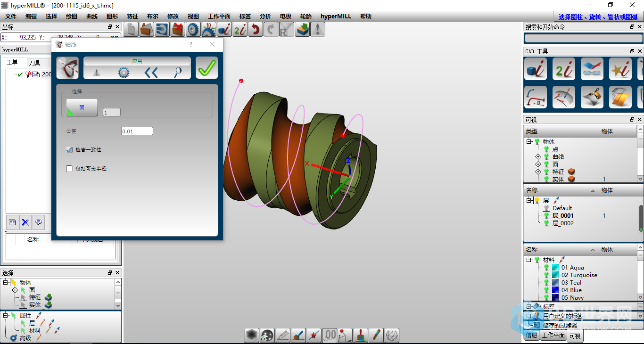Switch to the 工作平面 bottom tab

pos(553,336)
